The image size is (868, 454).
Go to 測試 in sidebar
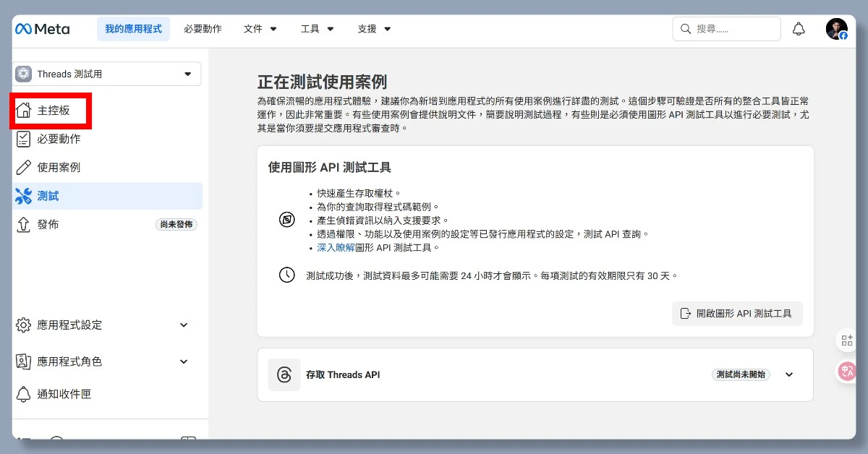pos(107,196)
